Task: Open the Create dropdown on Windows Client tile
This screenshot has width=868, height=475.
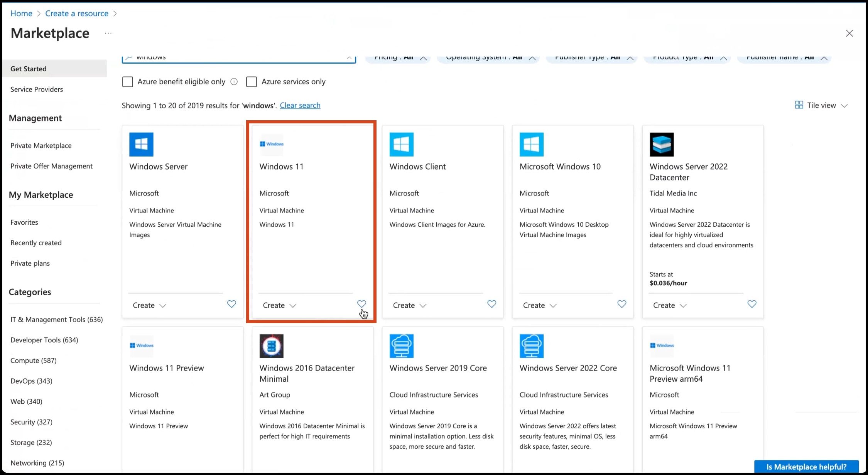Action: click(x=409, y=305)
